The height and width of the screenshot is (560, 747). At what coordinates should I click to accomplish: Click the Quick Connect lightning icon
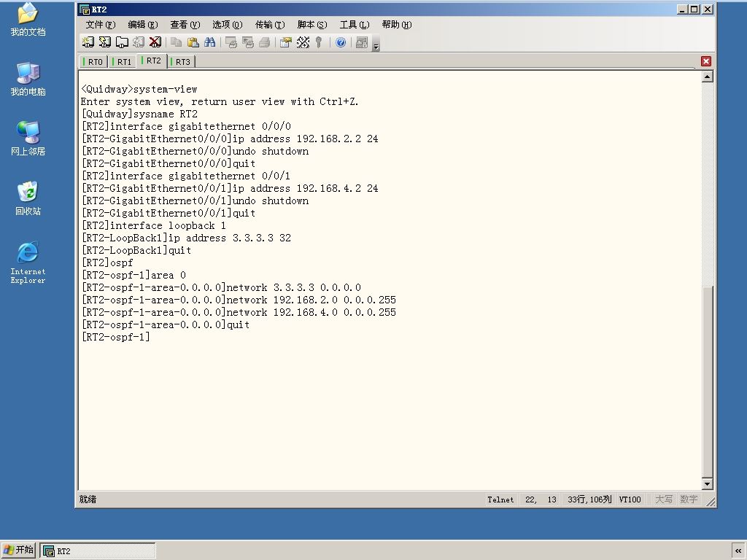click(x=105, y=42)
